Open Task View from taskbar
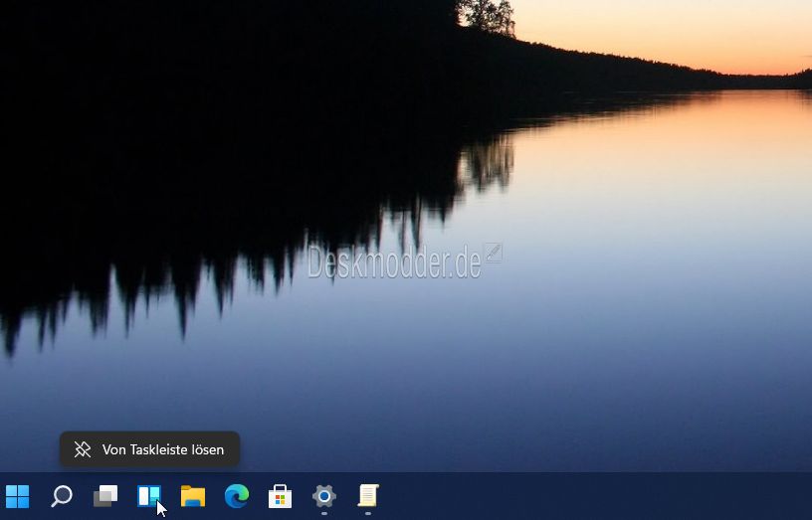Image resolution: width=812 pixels, height=520 pixels. pyautogui.click(x=105, y=496)
